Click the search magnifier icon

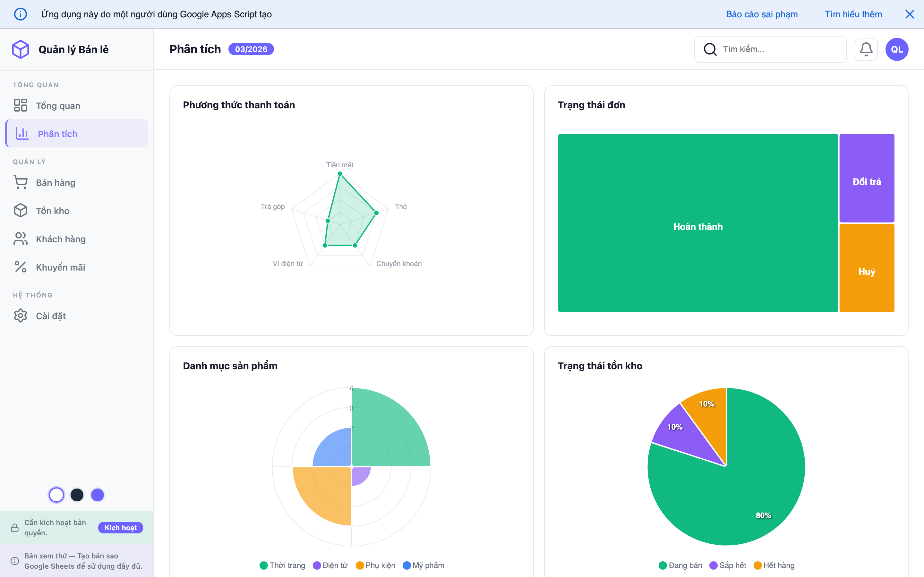pos(710,49)
